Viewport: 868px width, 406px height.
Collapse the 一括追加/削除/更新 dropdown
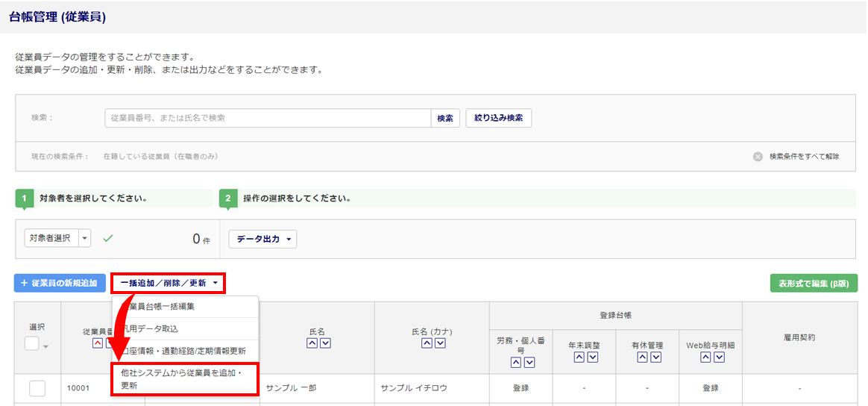168,284
